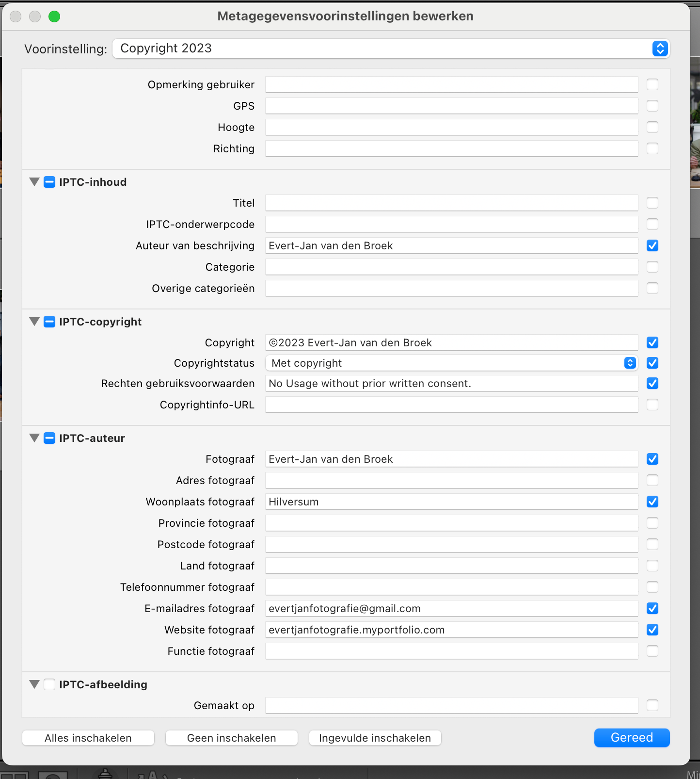Focus the IPTC-onderwerpcode input field
This screenshot has width=700, height=779.
point(451,224)
